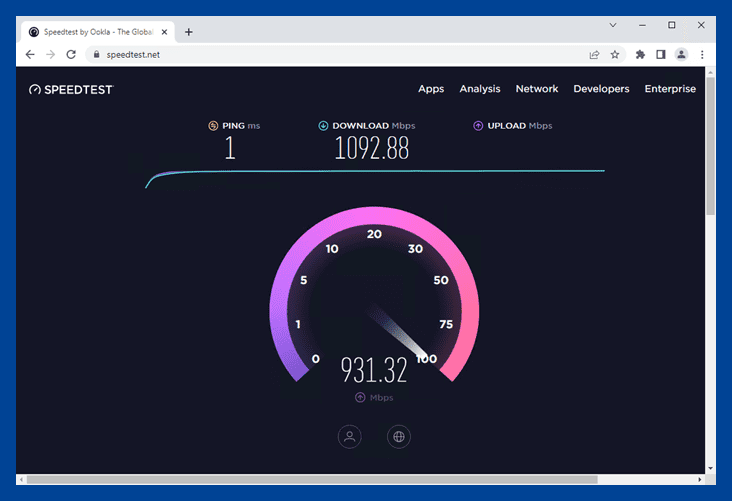Image resolution: width=732 pixels, height=501 pixels.
Task: Click the UPLOAD Mbps label
Action: tap(520, 126)
